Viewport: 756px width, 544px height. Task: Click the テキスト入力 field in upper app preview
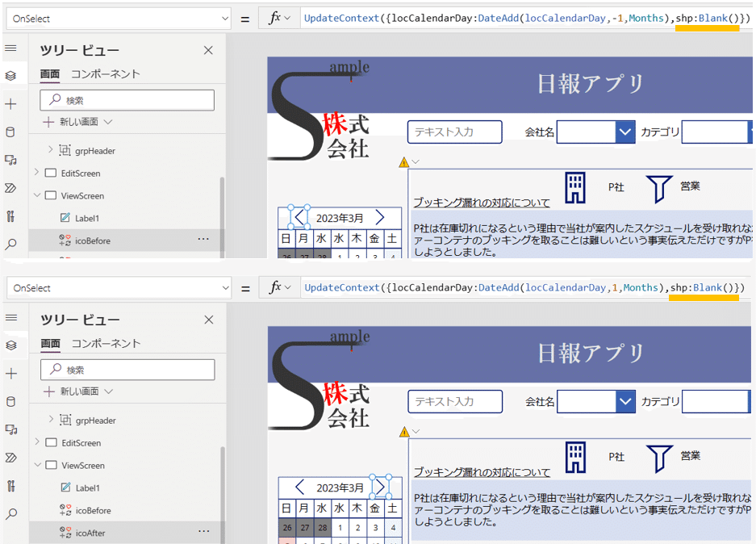(x=455, y=132)
